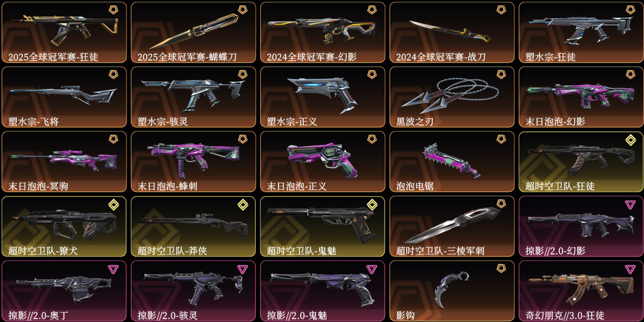Click the yellow diamond badge on 超时空卫队-狂徒
Image resolution: width=644 pixels, height=322 pixels.
630,140
